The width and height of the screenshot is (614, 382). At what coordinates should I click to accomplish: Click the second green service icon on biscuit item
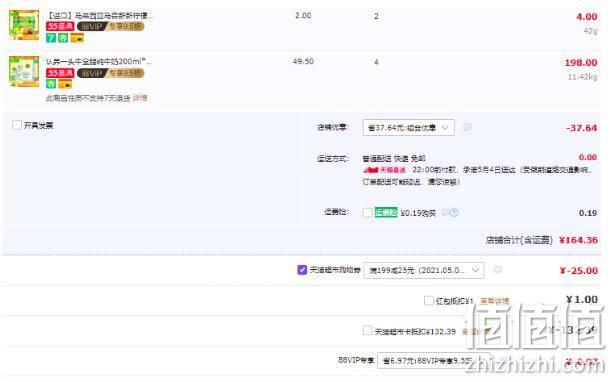pos(63,38)
